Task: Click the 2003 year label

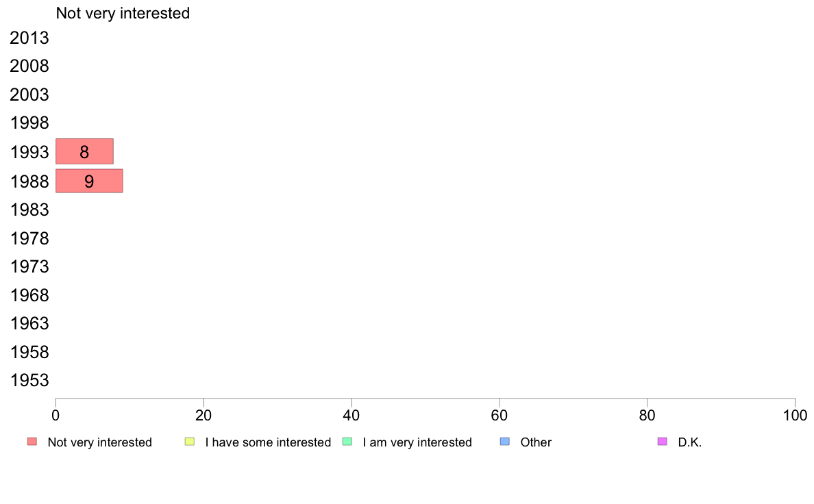Action: pos(29,95)
